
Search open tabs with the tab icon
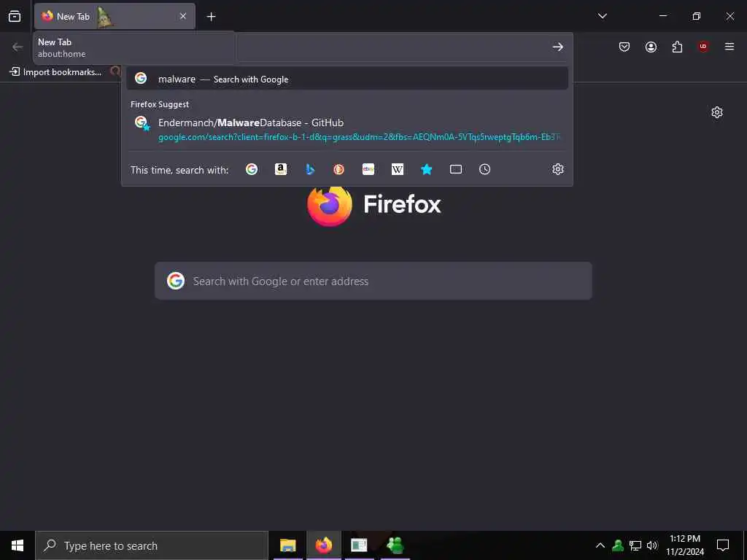[456, 169]
